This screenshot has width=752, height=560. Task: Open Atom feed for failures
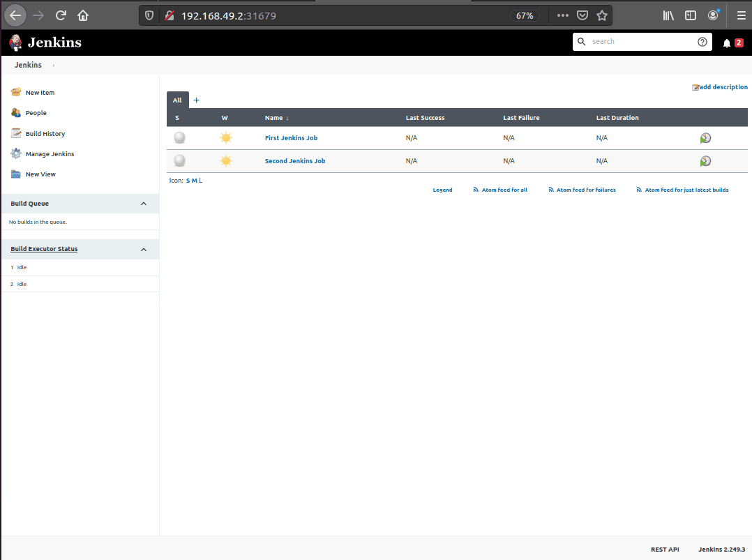tap(585, 190)
